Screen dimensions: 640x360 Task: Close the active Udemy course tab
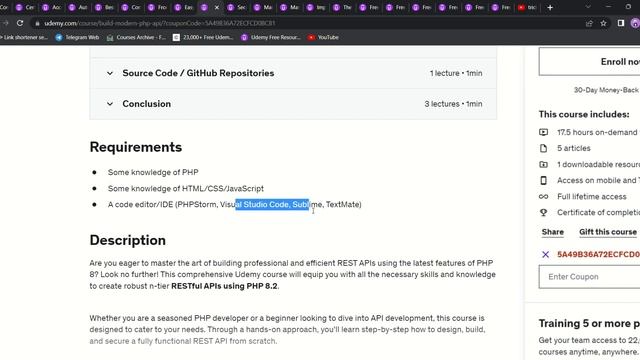tap(217, 7)
